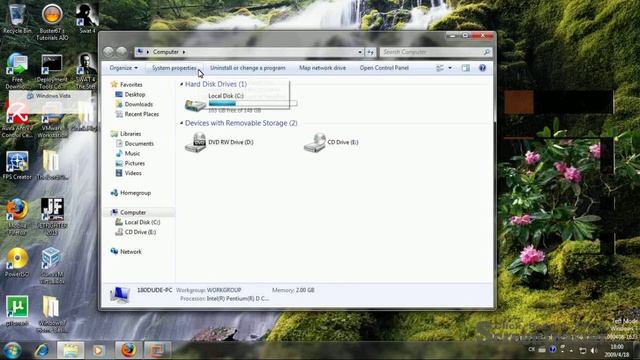Select the Swat 4 desktop shortcut
Screen dimensions: 640x360
point(87,18)
